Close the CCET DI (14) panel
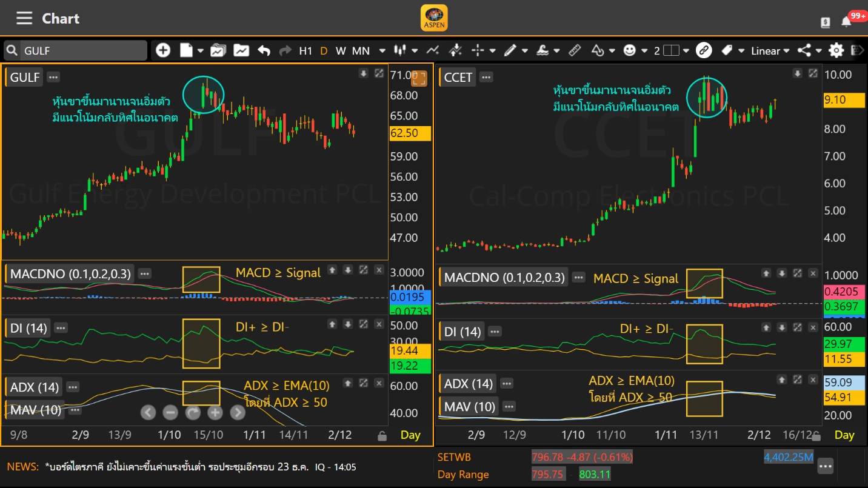 click(813, 327)
